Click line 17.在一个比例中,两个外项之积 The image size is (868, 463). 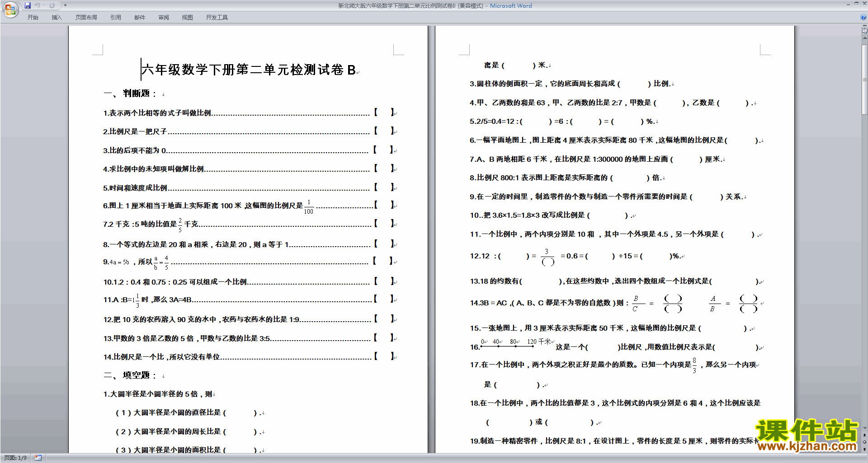pos(614,365)
